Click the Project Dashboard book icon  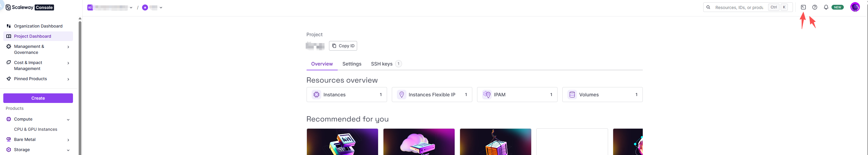point(9,36)
